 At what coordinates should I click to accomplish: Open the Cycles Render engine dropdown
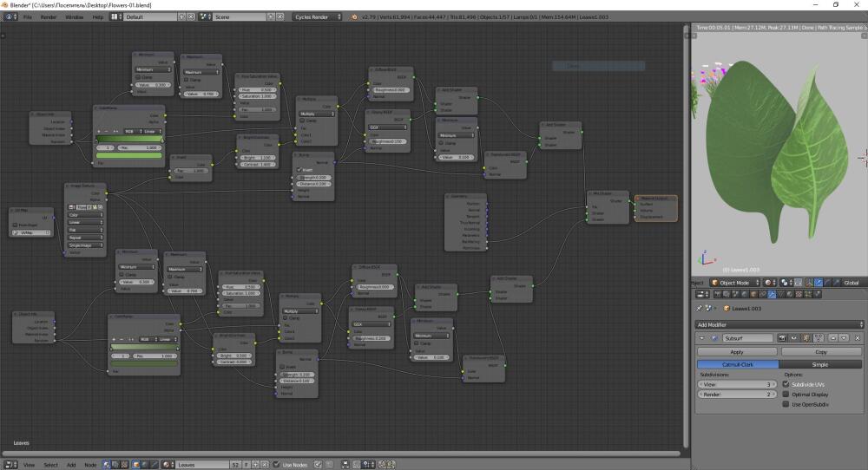(317, 17)
